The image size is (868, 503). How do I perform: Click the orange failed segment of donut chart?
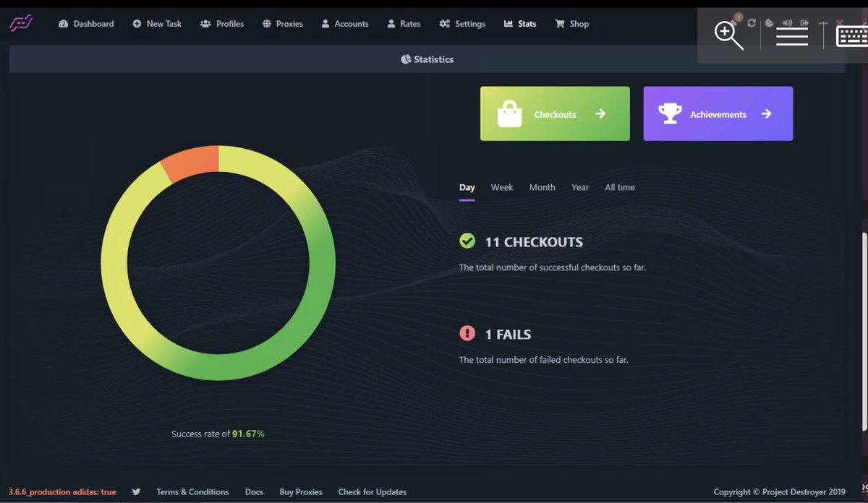click(x=192, y=162)
